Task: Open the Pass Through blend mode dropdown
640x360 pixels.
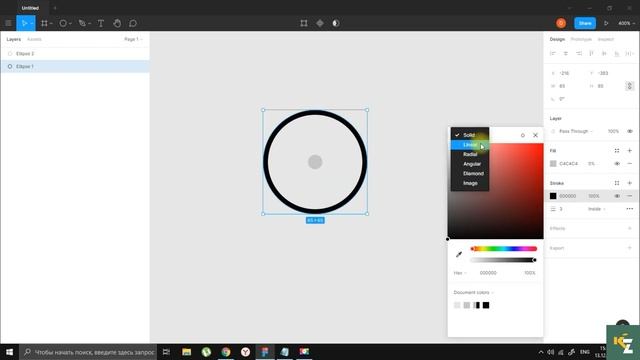Action: point(576,131)
